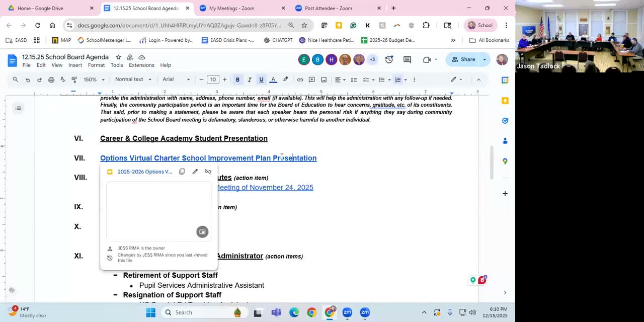The width and height of the screenshot is (644, 322).
Task: Click the search menus magnifier icon
Action: point(16,79)
